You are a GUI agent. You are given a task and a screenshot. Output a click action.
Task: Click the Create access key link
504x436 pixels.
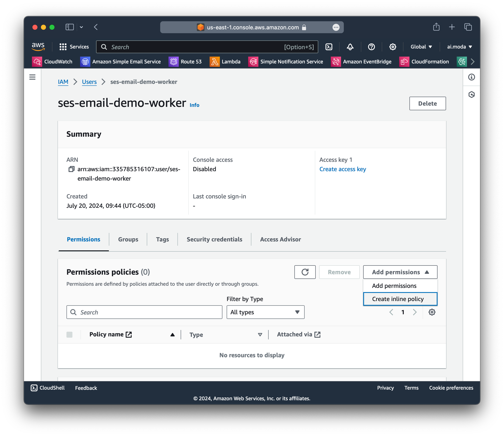click(x=342, y=169)
